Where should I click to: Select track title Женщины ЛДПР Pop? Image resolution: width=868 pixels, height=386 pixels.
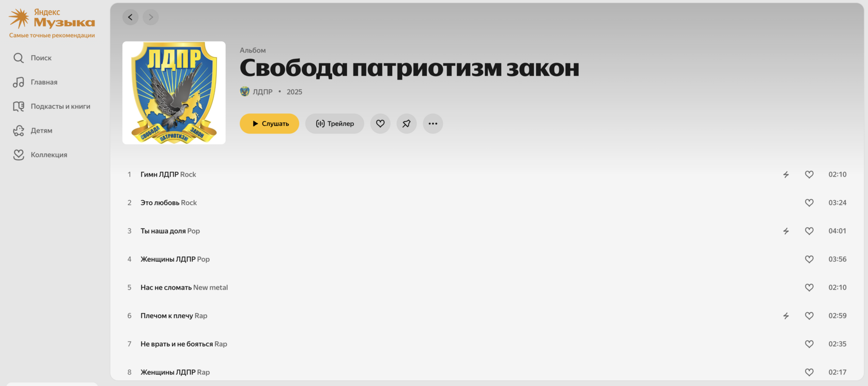[x=175, y=259]
